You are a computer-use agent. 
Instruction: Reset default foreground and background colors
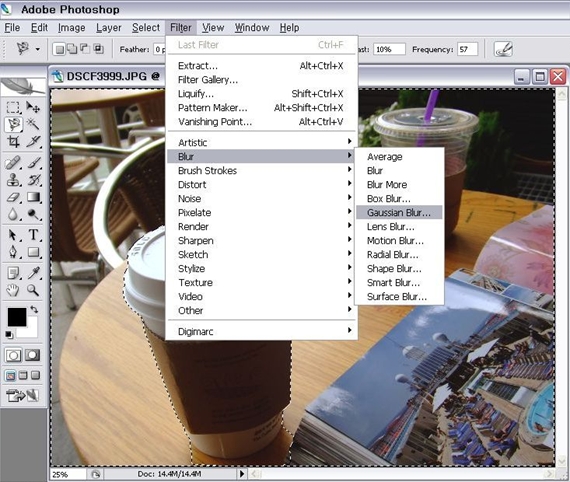9,335
